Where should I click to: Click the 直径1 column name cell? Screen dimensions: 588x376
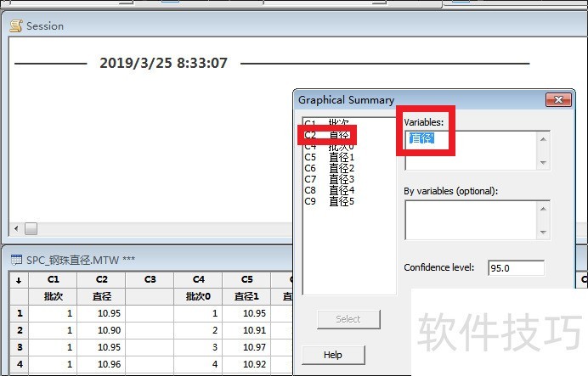pyautogui.click(x=246, y=296)
